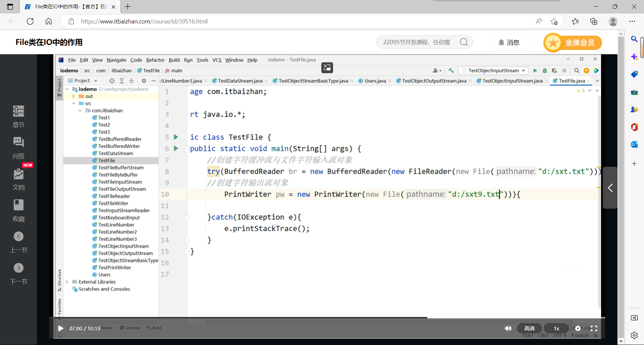Collapse the src folder
Image resolution: width=644 pixels, height=345 pixels.
pos(73,103)
